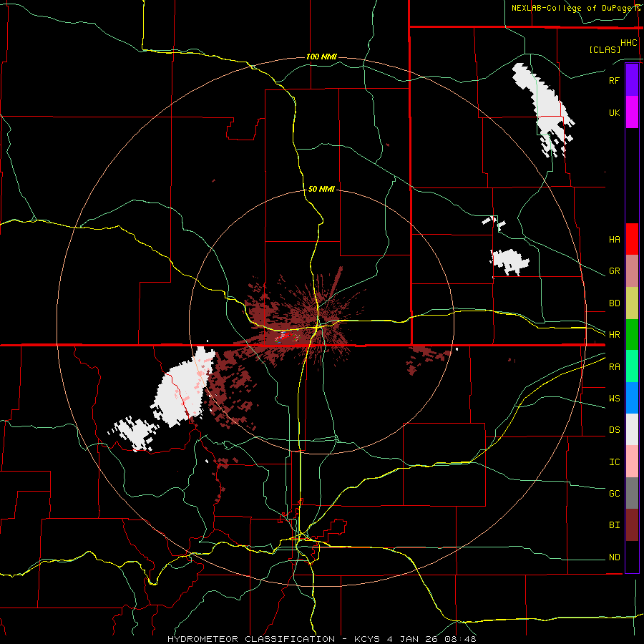Click the KCYS station identifier
This screenshot has width=644, height=644.
tap(368, 639)
